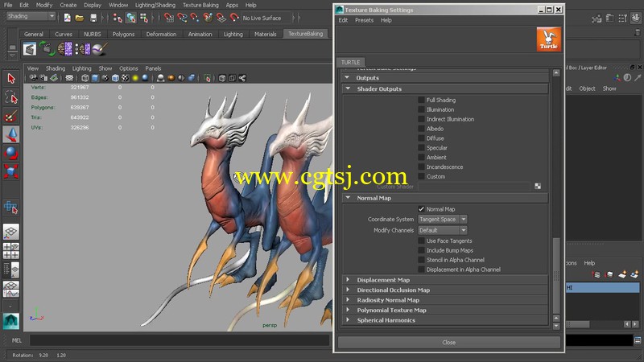Enable snap to points magnet icon

point(195,18)
